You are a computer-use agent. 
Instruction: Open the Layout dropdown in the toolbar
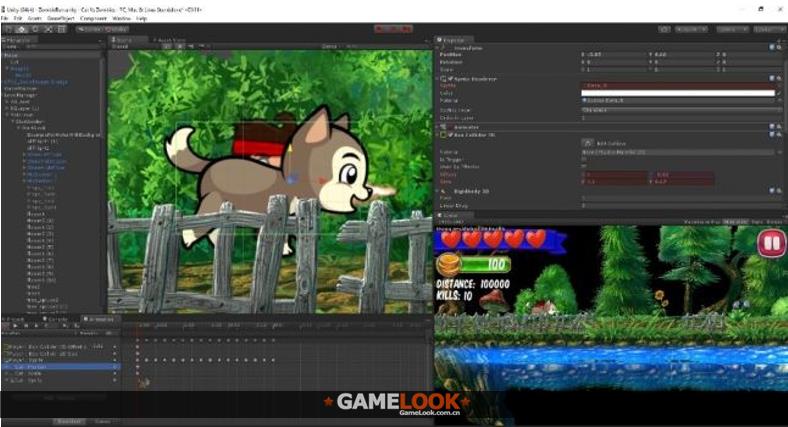(770, 29)
